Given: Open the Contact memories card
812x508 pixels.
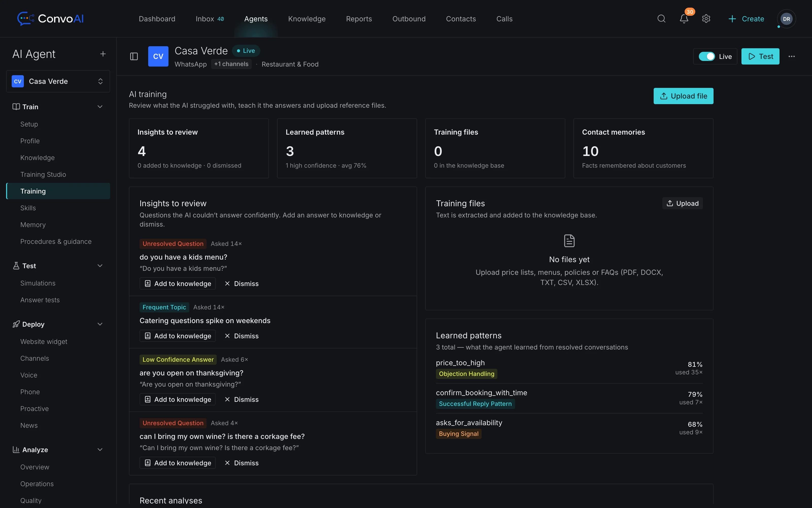Looking at the screenshot, I should (643, 148).
